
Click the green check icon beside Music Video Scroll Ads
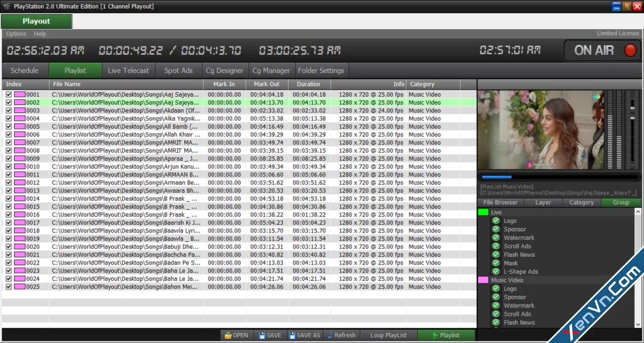click(x=496, y=314)
